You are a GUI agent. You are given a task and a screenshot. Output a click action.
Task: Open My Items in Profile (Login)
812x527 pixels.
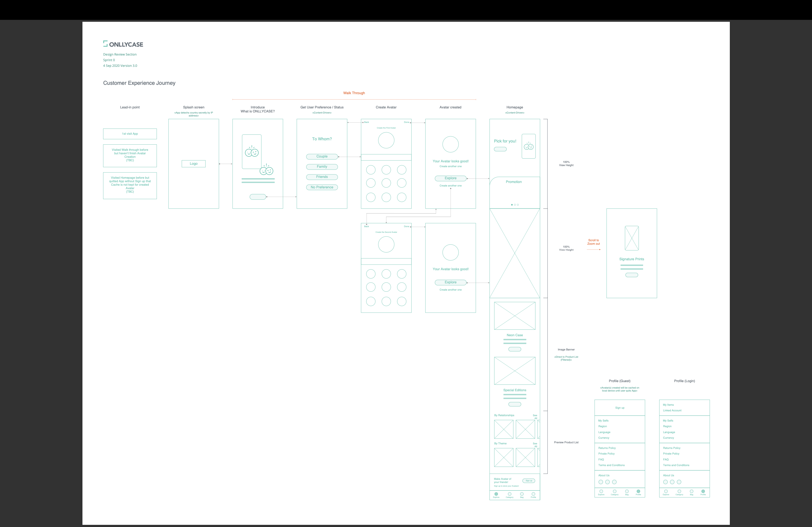[x=668, y=405]
